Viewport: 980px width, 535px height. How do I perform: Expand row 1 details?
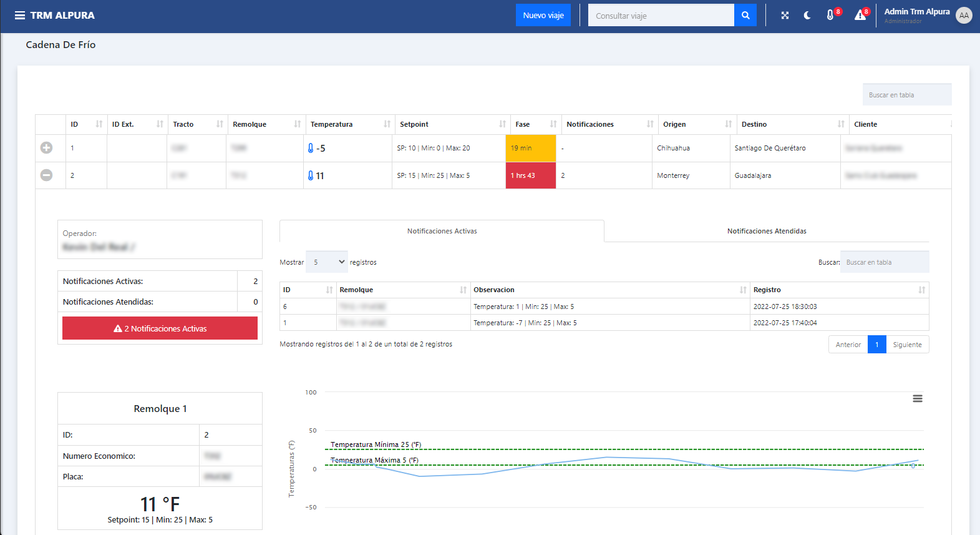[x=46, y=148]
